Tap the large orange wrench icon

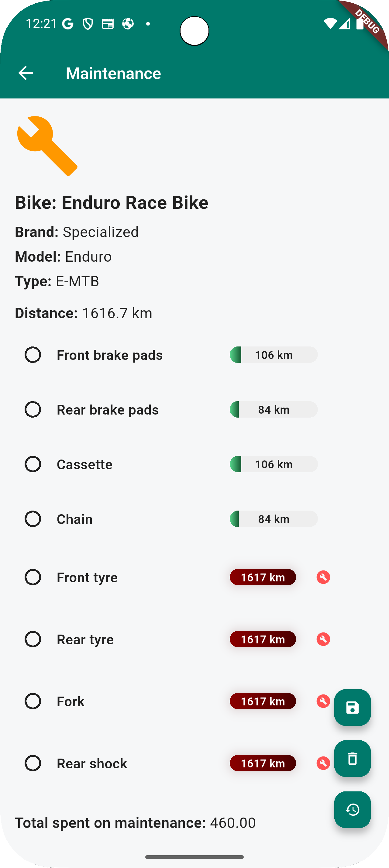47,146
